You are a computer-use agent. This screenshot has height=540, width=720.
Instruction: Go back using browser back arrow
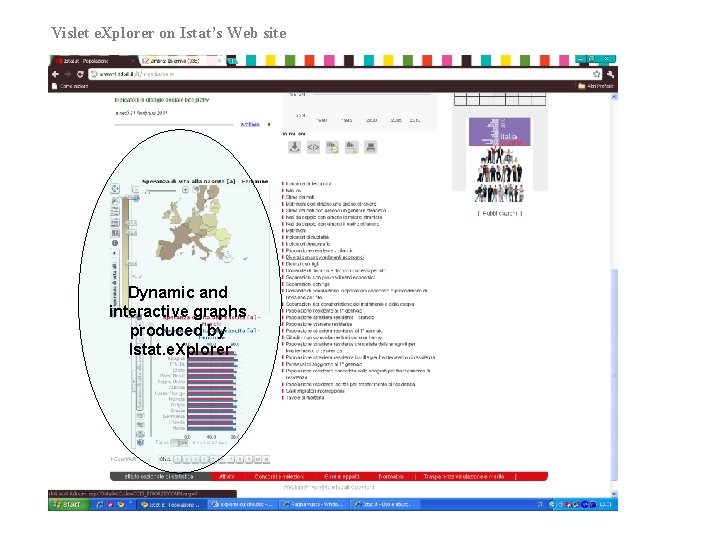click(56, 74)
